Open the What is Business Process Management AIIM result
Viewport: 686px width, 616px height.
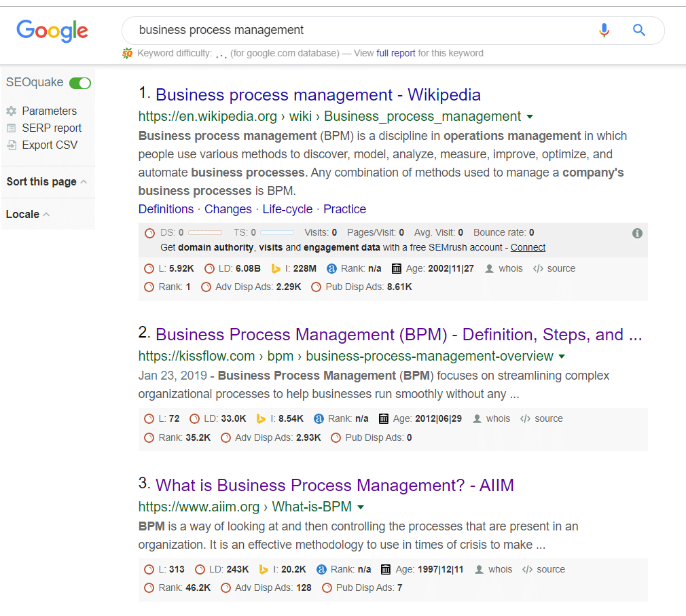point(335,486)
